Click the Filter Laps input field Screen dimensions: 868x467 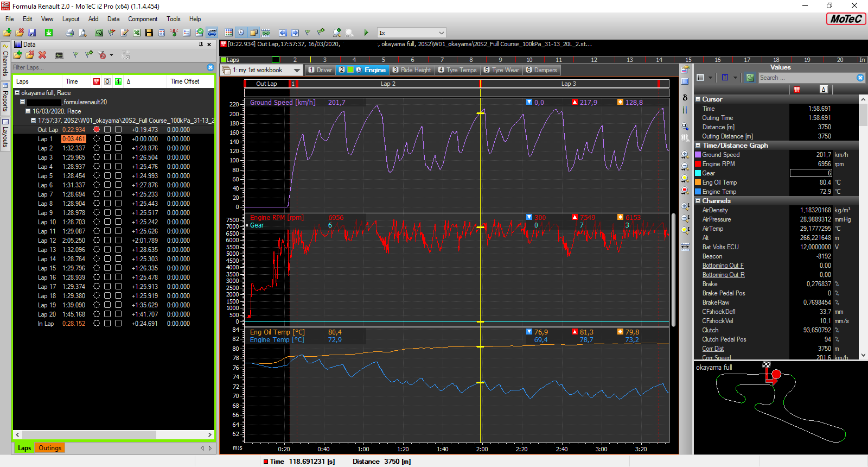click(108, 67)
